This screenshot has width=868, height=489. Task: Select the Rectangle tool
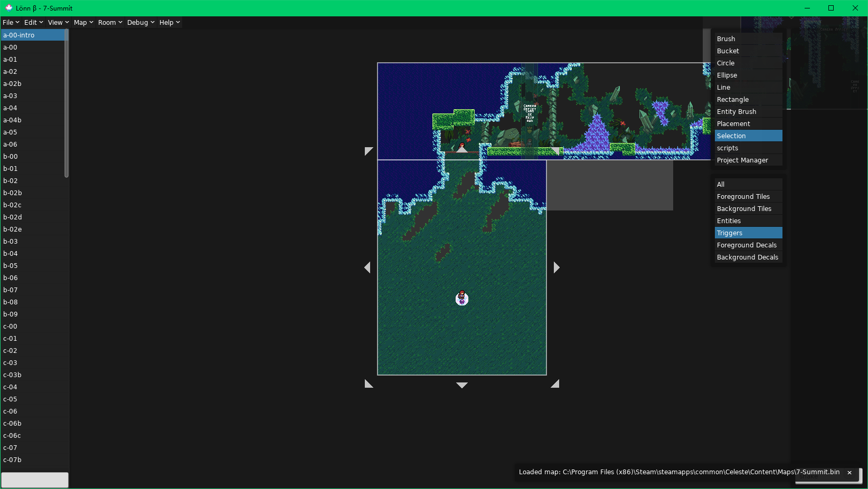pos(748,100)
